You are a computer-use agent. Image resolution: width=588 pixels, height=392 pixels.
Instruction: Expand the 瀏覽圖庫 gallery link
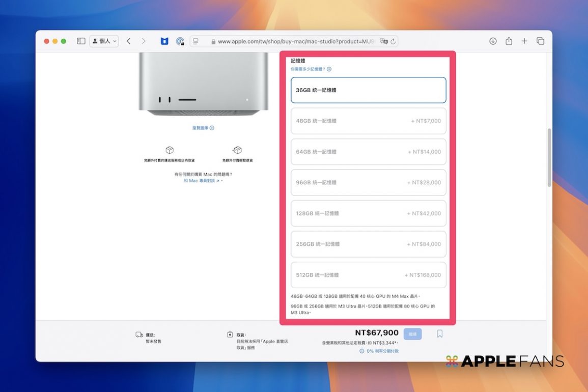(x=203, y=128)
